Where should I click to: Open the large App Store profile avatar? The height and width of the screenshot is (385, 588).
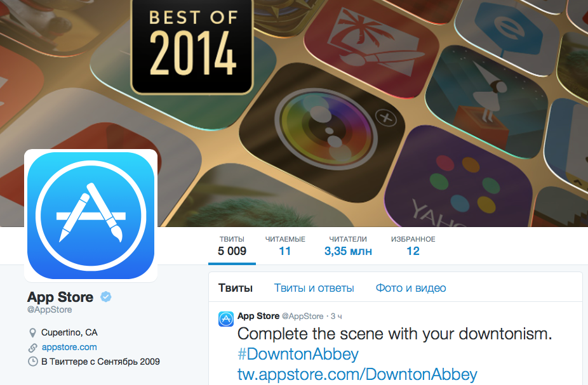tap(91, 216)
